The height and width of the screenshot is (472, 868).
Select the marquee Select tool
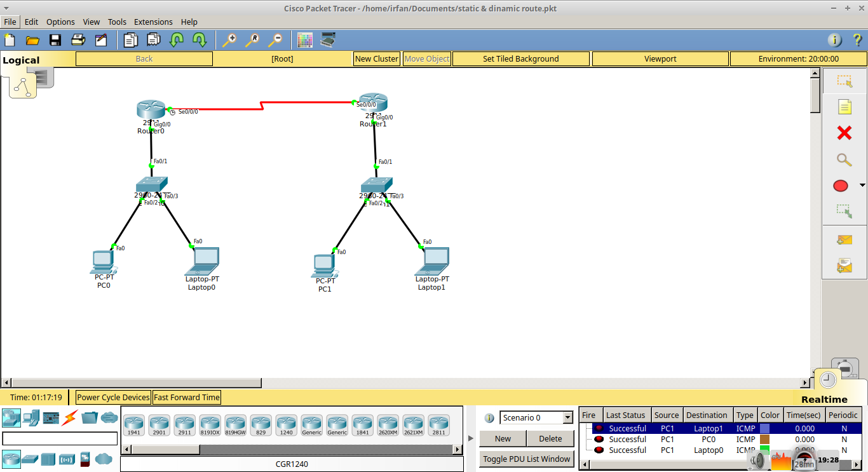click(x=844, y=81)
